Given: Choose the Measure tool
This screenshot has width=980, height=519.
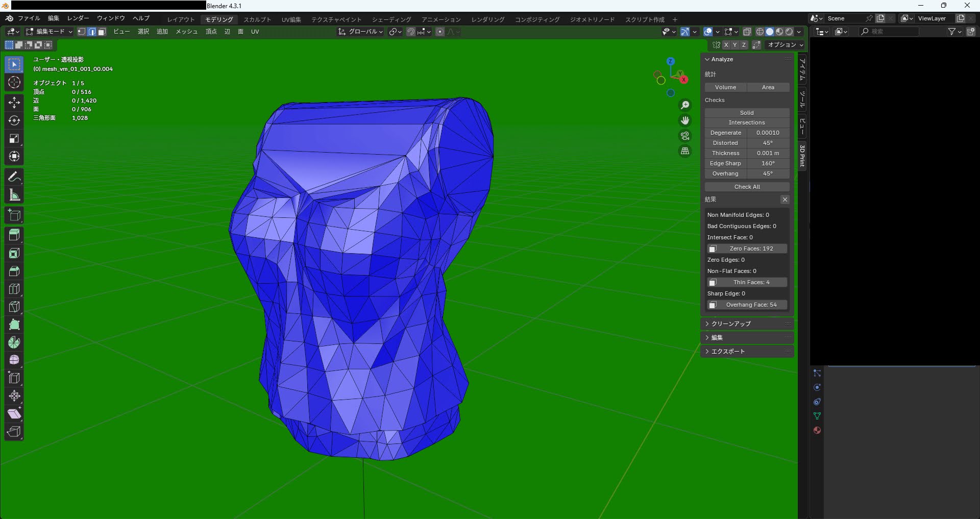Looking at the screenshot, I should click(14, 195).
